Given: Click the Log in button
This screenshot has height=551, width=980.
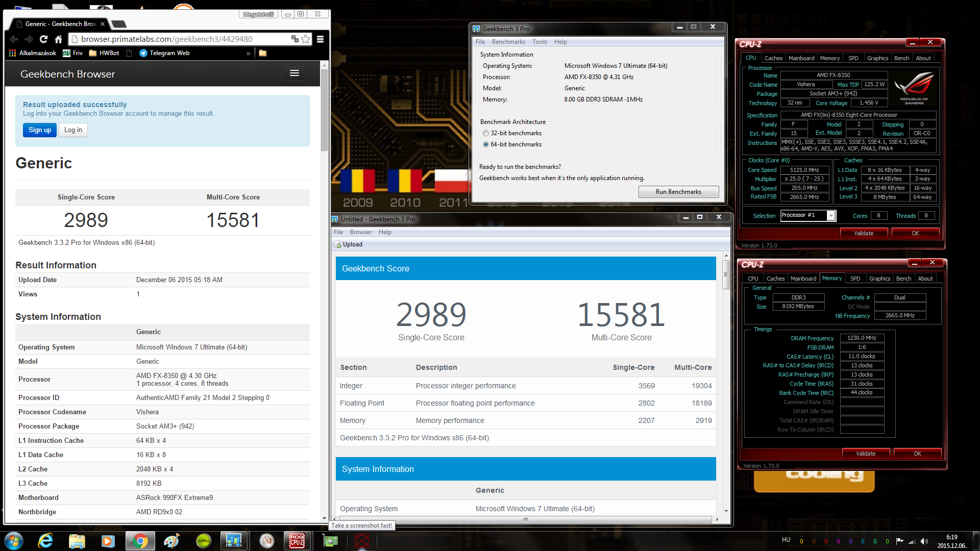Looking at the screenshot, I should [x=73, y=130].
